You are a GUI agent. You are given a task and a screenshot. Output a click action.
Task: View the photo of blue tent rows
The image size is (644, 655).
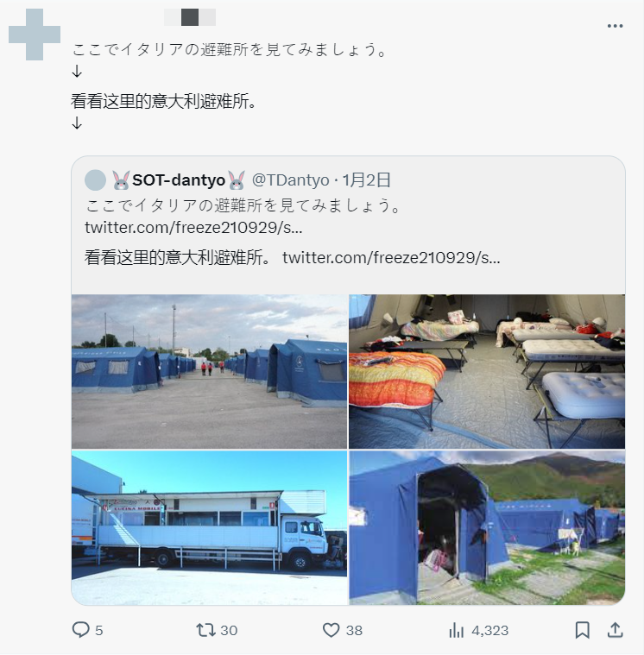[x=210, y=371]
